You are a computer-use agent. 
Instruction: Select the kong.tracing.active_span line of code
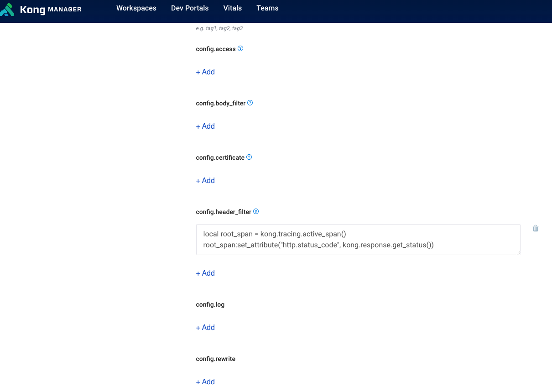pyautogui.click(x=275, y=234)
